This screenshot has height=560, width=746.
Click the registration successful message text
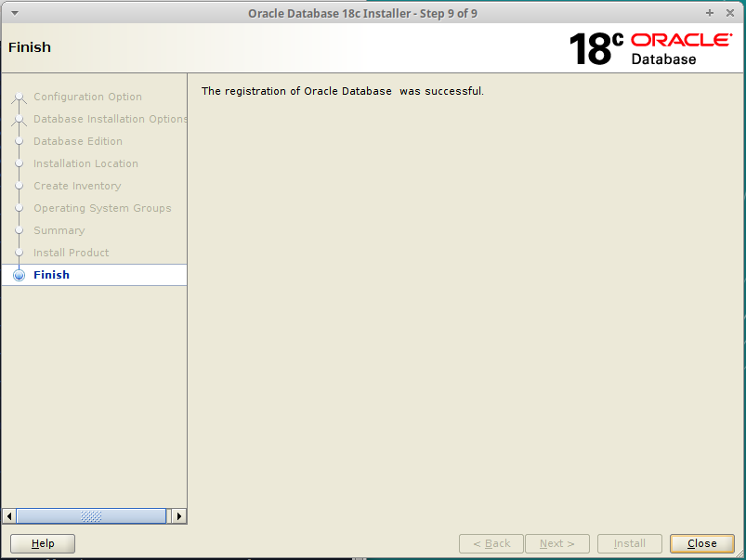pyautogui.click(x=342, y=91)
